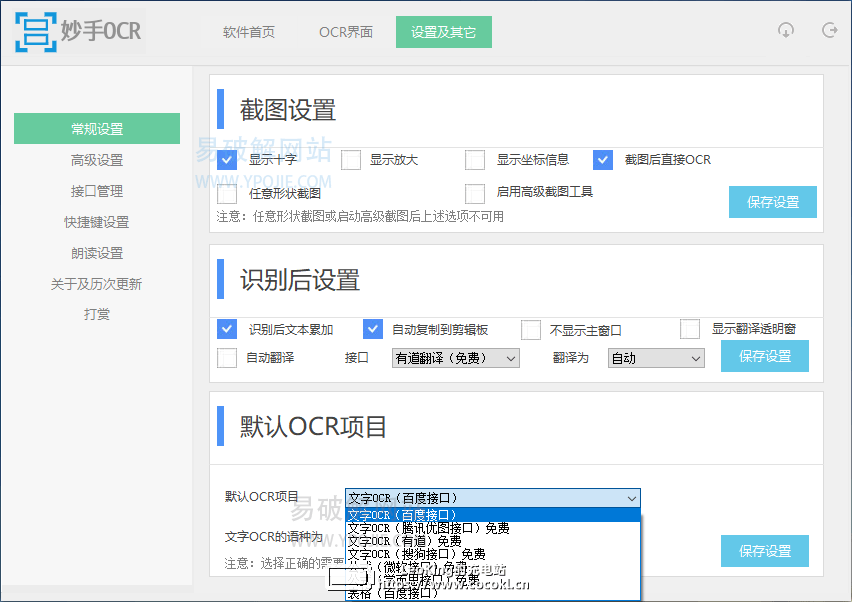Tick the 任意形状截图 checkbox
The width and height of the screenshot is (852, 602).
(227, 193)
